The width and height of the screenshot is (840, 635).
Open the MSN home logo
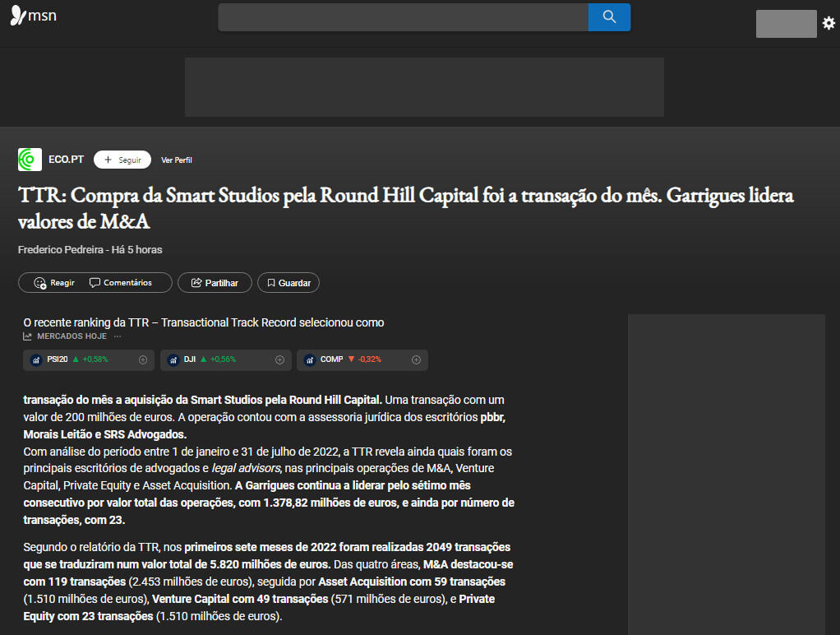click(33, 16)
